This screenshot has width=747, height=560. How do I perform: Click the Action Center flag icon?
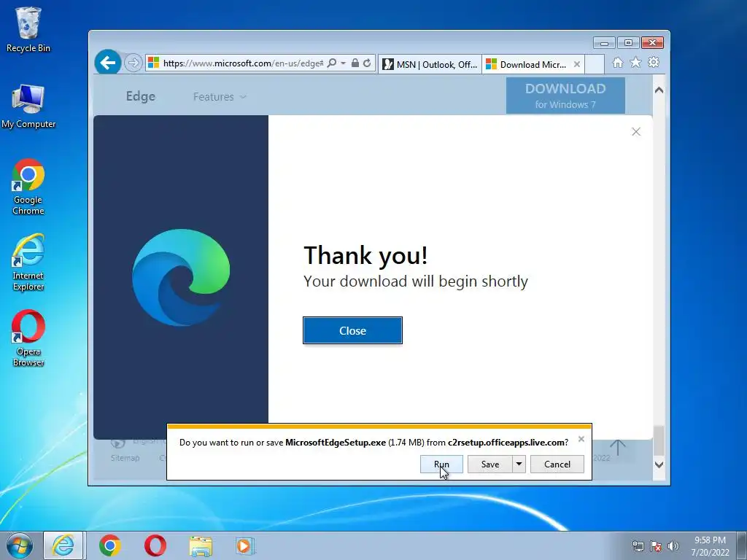(x=656, y=546)
